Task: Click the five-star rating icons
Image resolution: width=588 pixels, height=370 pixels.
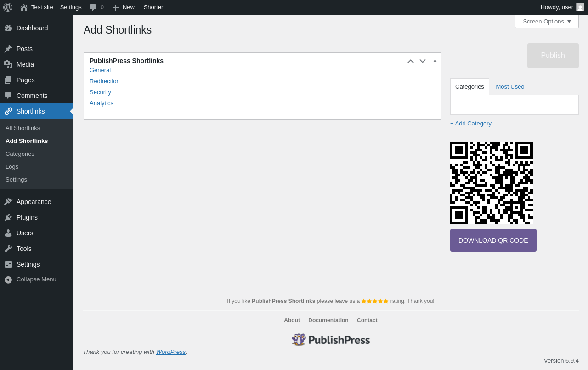Action: pyautogui.click(x=375, y=301)
